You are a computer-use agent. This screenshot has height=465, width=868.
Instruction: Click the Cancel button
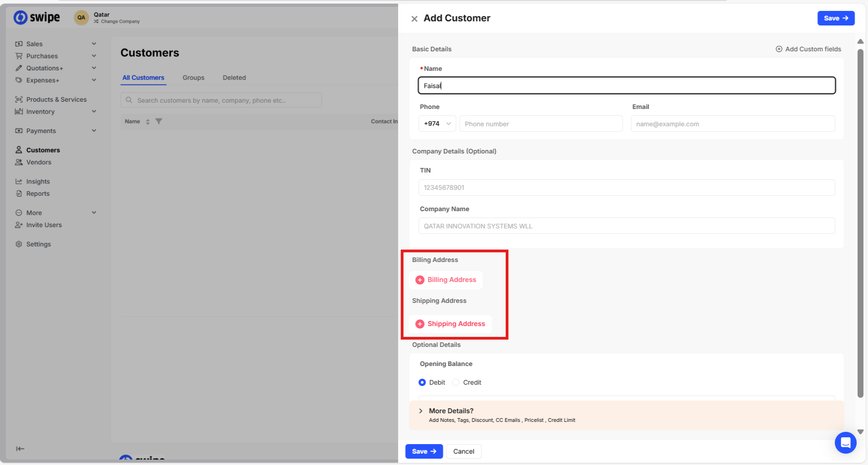[464, 451]
